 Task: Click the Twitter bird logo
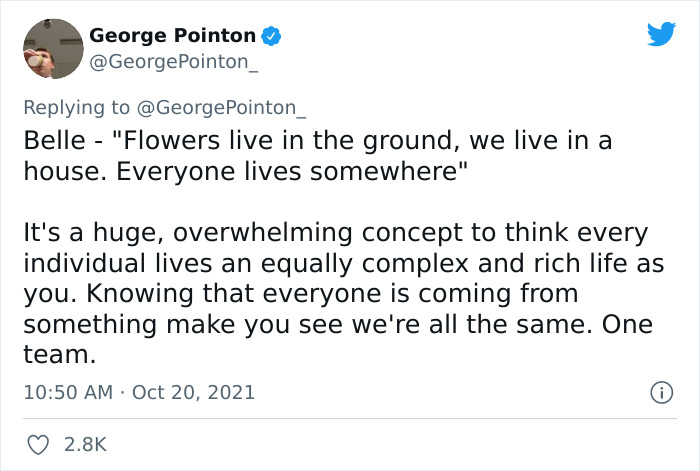661,34
